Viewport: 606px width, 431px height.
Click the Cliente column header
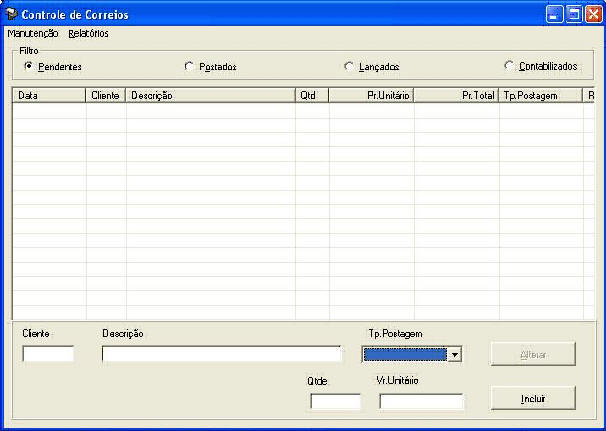coord(106,96)
